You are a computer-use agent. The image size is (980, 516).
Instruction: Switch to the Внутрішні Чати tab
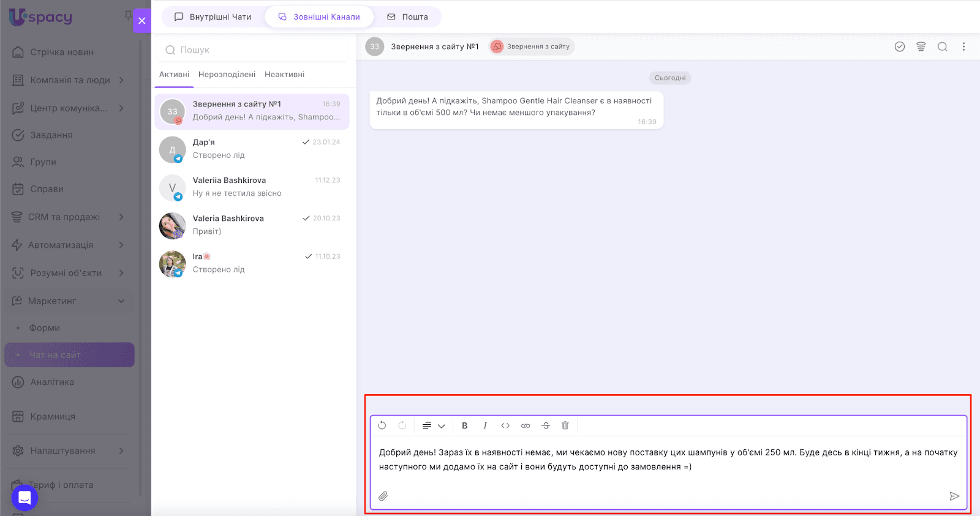pos(213,17)
